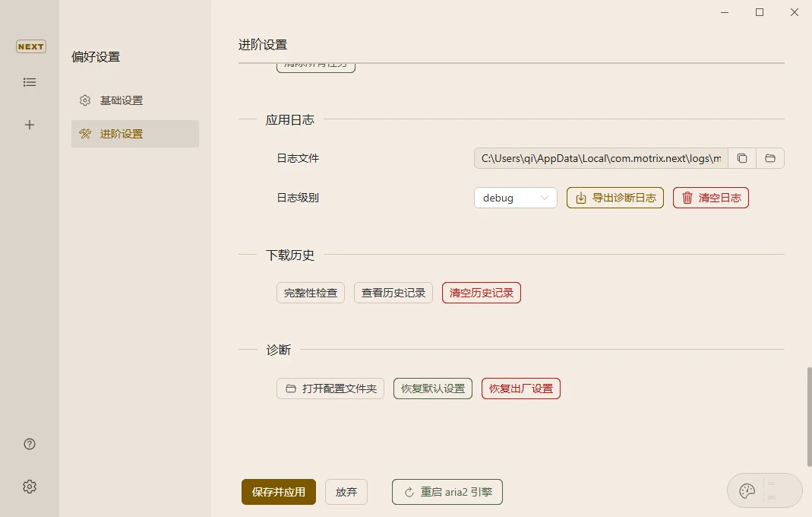Clear logs using 清空日志

(x=710, y=198)
